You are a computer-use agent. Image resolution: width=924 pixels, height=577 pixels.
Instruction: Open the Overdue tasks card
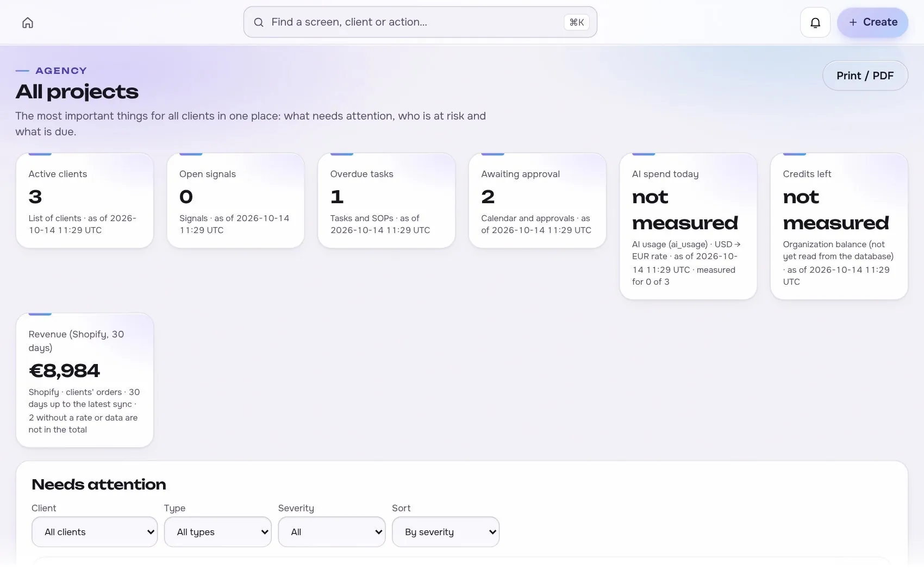(x=386, y=200)
